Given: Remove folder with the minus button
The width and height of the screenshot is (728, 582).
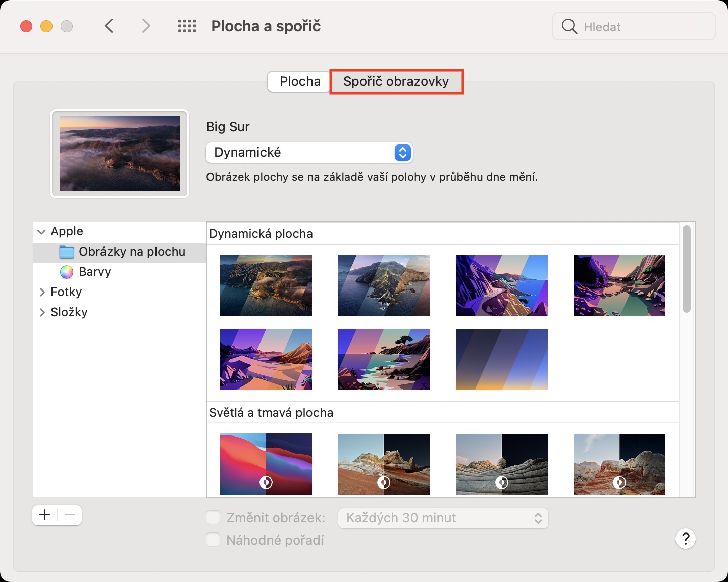Looking at the screenshot, I should (70, 515).
